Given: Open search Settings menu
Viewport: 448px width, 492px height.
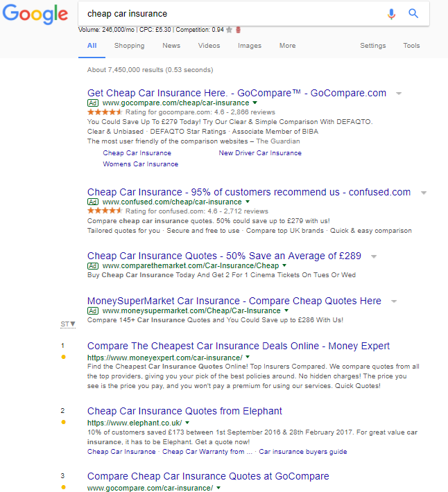Looking at the screenshot, I should point(372,46).
